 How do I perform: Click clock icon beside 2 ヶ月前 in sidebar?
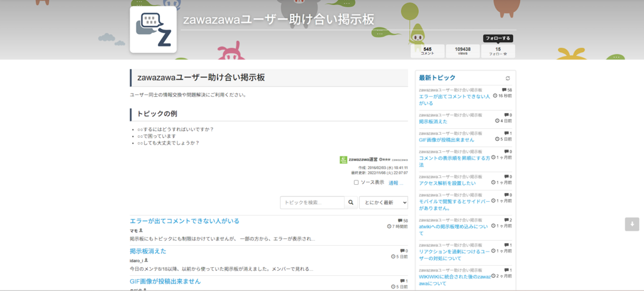click(x=493, y=276)
